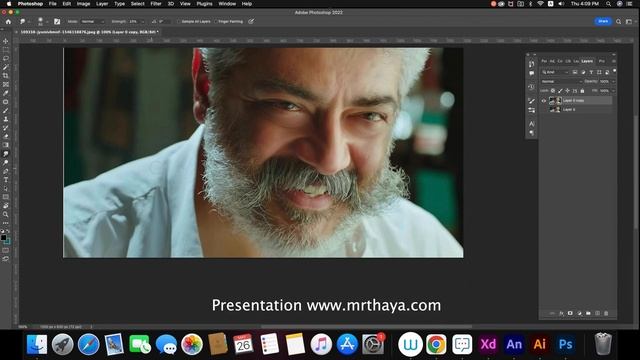
Task: Toggle visibility of Layer 0
Action: (544, 109)
